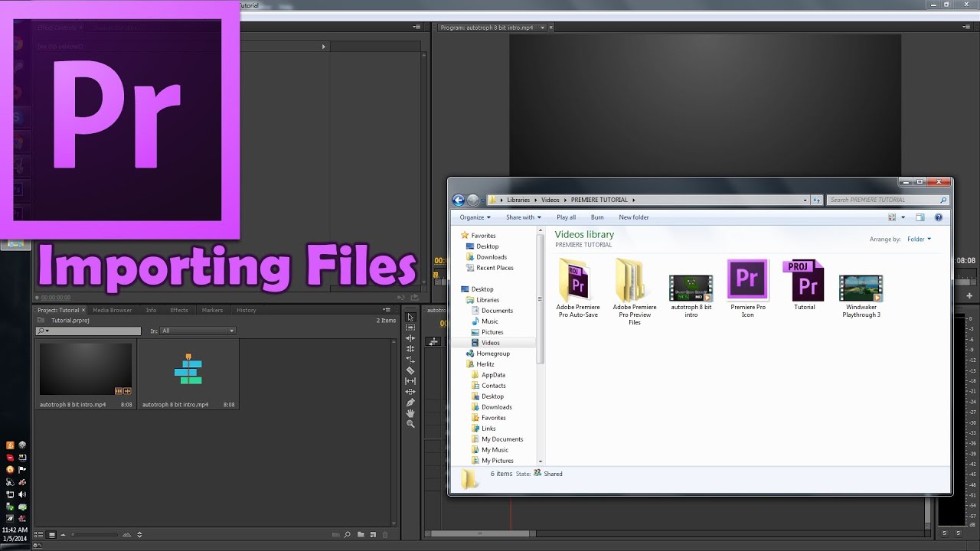
Task: Select the Windwaker Playthrough 3 video file
Action: 861,295
